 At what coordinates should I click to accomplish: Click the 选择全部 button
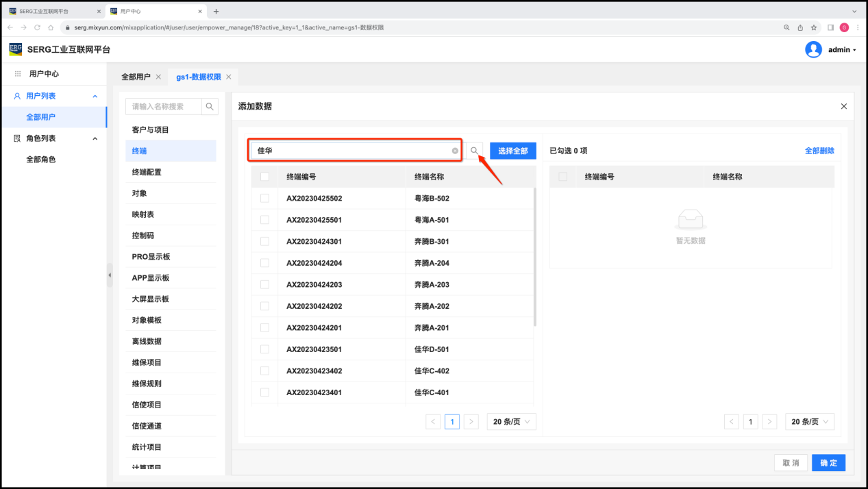[512, 151]
